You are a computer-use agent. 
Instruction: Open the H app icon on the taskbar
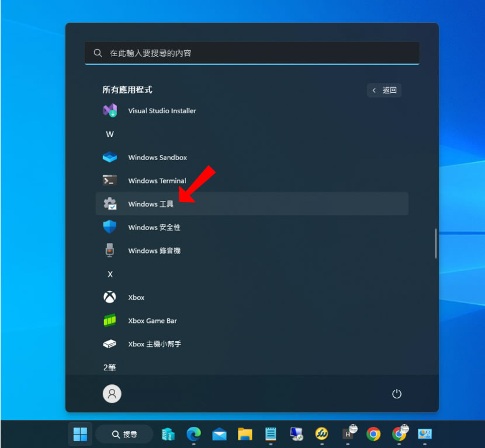349,433
